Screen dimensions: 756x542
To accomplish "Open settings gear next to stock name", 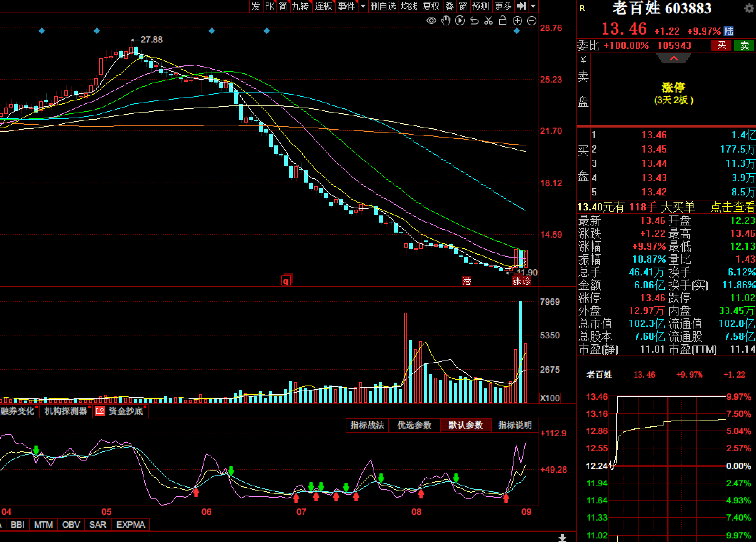I will click(x=749, y=8).
